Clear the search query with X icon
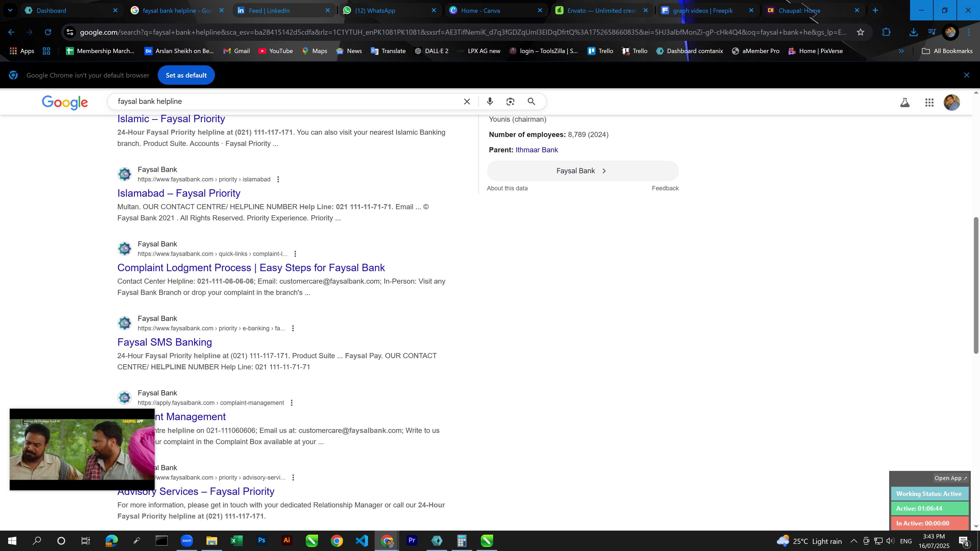The height and width of the screenshot is (551, 980). click(x=467, y=102)
